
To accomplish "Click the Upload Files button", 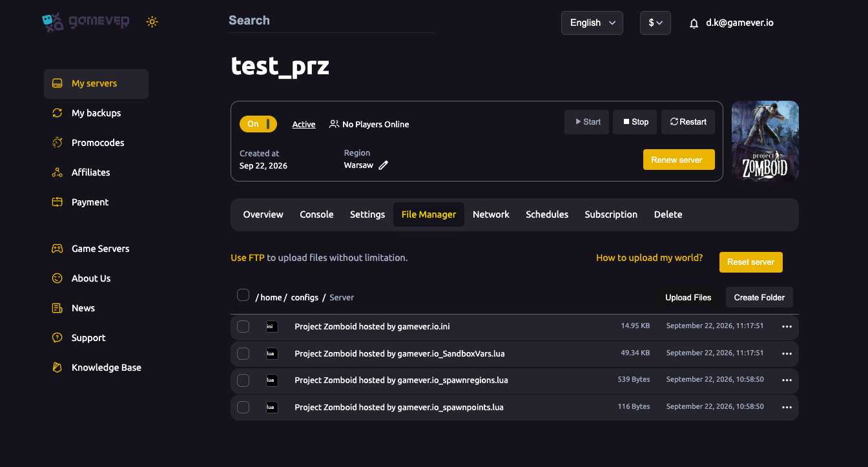I will pos(688,298).
